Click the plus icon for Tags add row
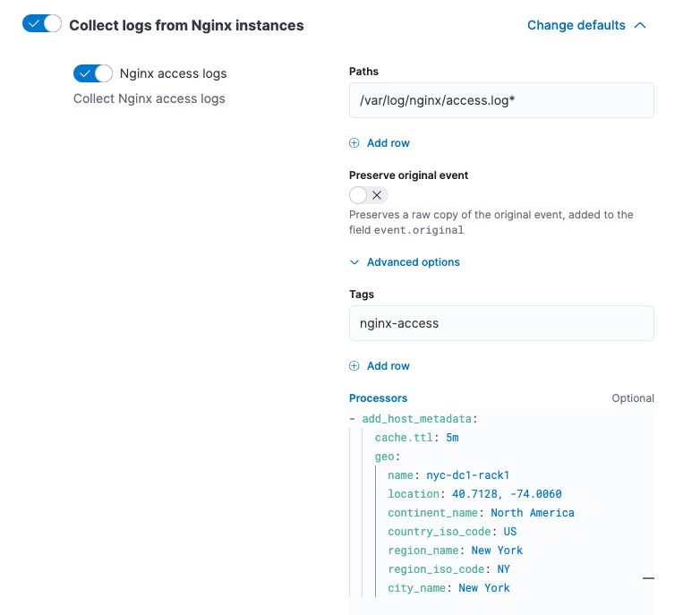Viewport: 700px width, 615px height. coord(354,366)
